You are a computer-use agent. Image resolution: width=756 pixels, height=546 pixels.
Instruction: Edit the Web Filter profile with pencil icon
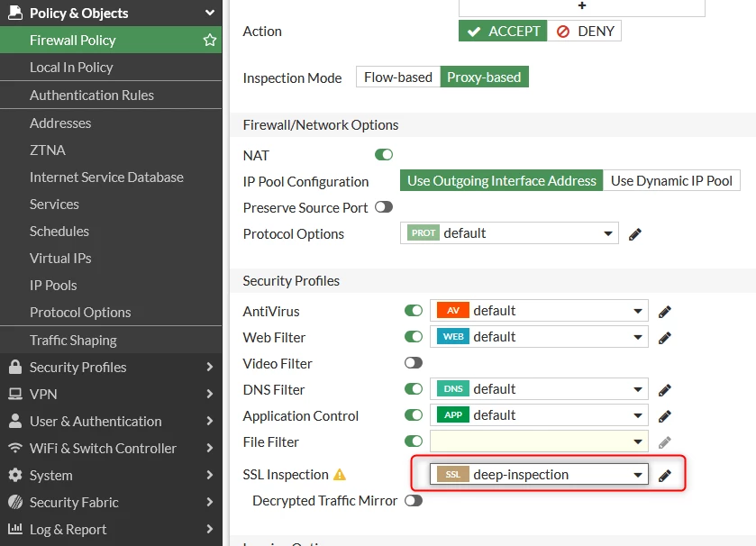click(x=665, y=338)
